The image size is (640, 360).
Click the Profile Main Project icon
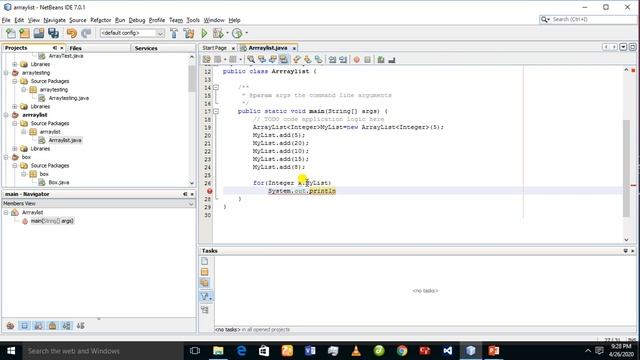[237, 33]
